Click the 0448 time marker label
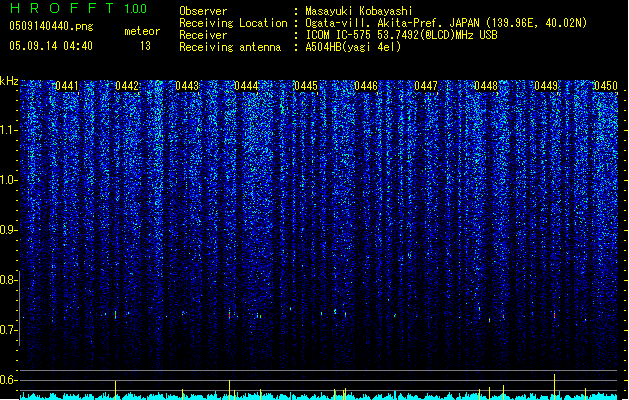Image resolution: width=629 pixels, height=400 pixels. [x=486, y=86]
